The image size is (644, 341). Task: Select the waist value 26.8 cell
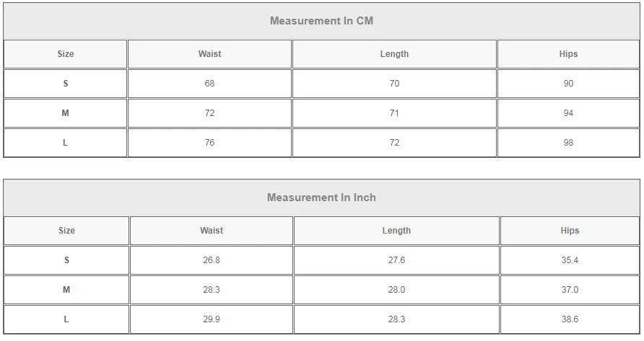point(212,260)
